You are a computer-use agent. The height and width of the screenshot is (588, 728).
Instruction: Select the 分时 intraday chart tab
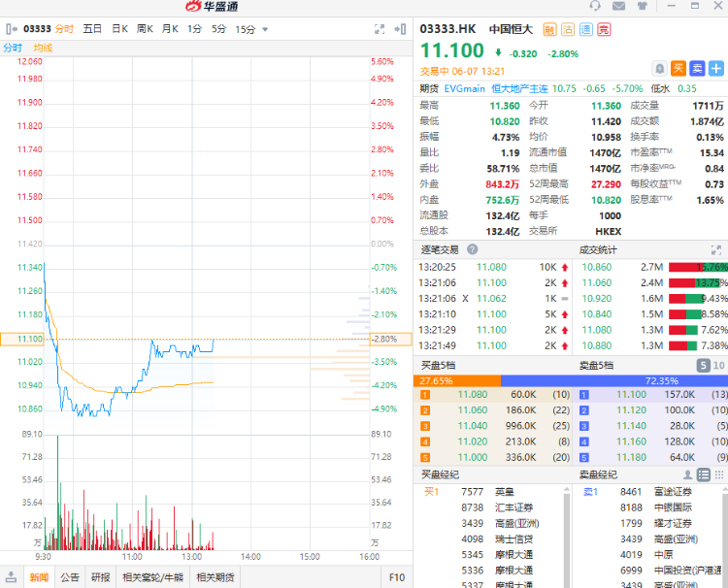[x=64, y=29]
